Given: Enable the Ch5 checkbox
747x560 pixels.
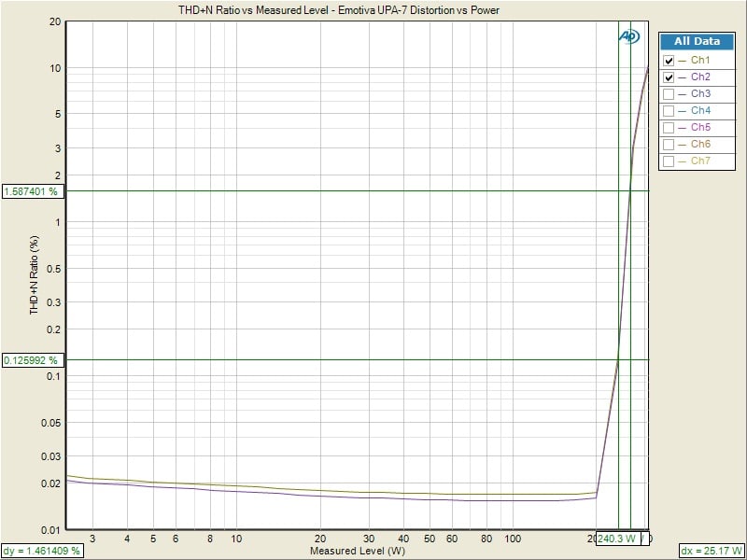Looking at the screenshot, I should pos(669,127).
